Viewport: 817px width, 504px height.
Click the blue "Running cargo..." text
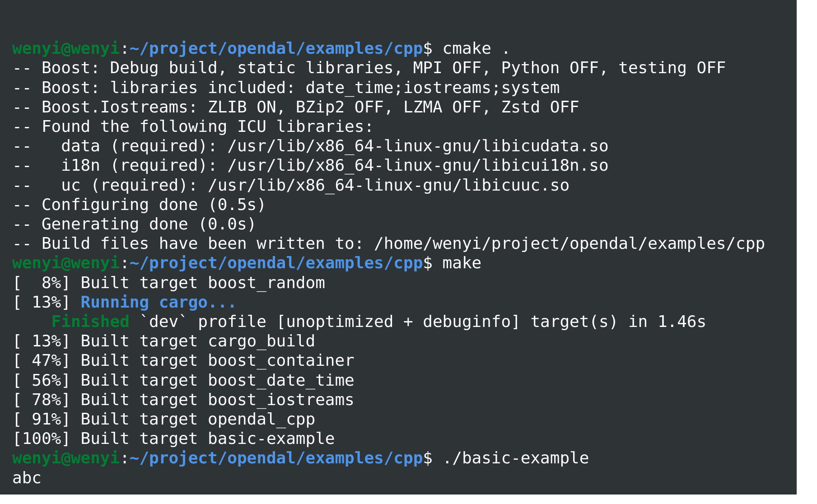[158, 302]
